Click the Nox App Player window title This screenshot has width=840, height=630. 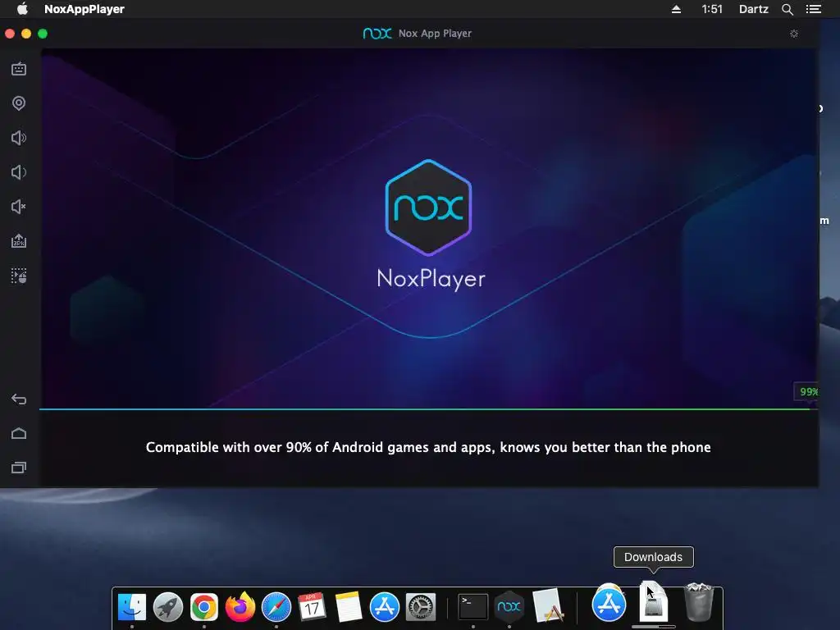435,33
